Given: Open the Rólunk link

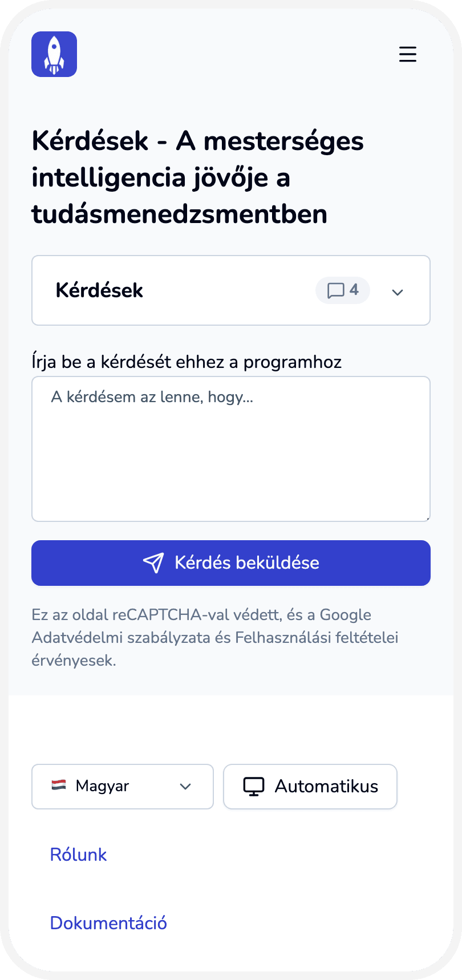Looking at the screenshot, I should coord(78,855).
